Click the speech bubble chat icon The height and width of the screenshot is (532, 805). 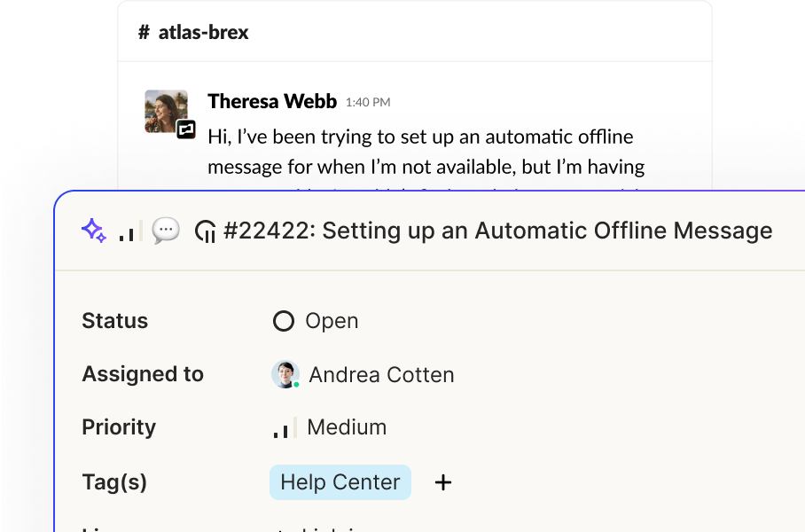click(x=166, y=231)
